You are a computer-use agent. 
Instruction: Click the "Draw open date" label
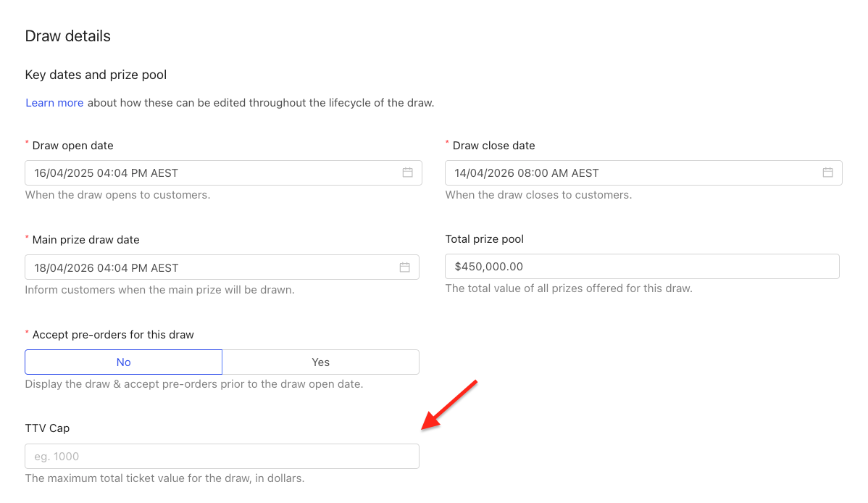click(x=72, y=146)
